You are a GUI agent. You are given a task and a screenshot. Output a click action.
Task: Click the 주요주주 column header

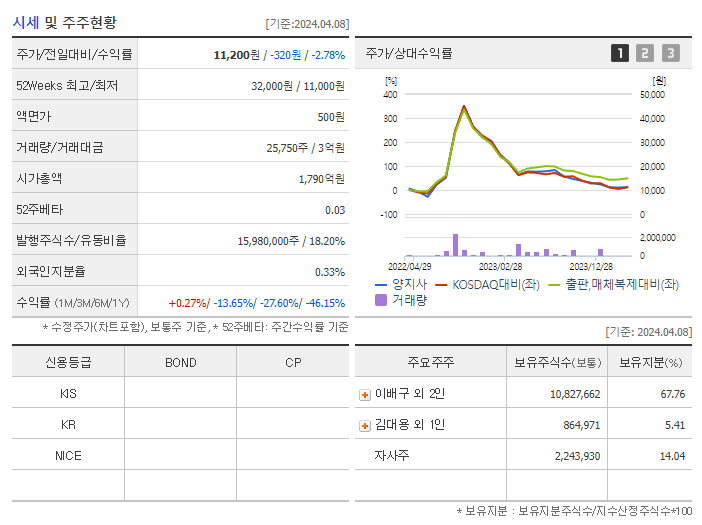(x=431, y=362)
